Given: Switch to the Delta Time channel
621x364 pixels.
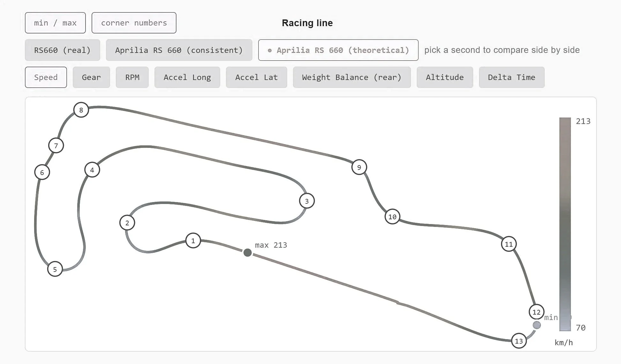Looking at the screenshot, I should pyautogui.click(x=512, y=77).
